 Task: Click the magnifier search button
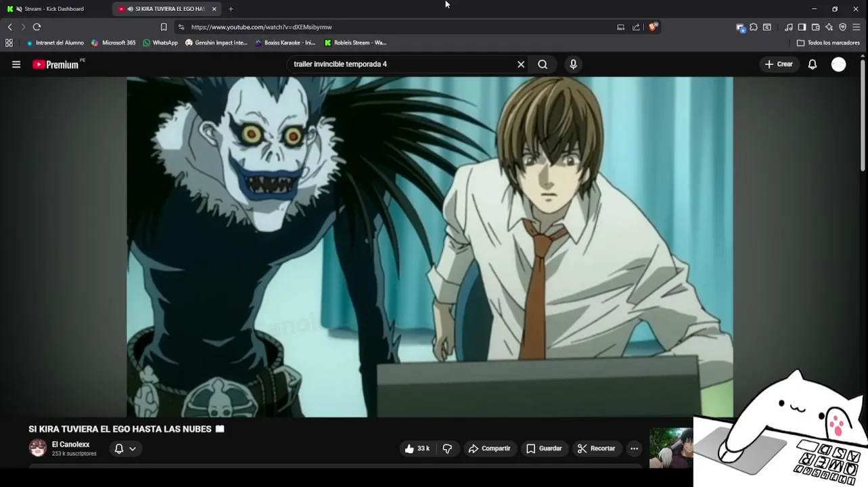543,64
